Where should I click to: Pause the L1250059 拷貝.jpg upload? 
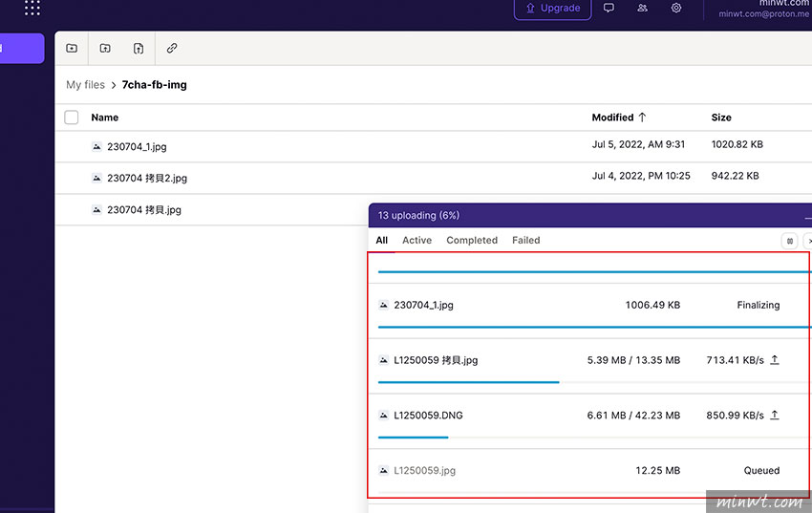point(775,360)
